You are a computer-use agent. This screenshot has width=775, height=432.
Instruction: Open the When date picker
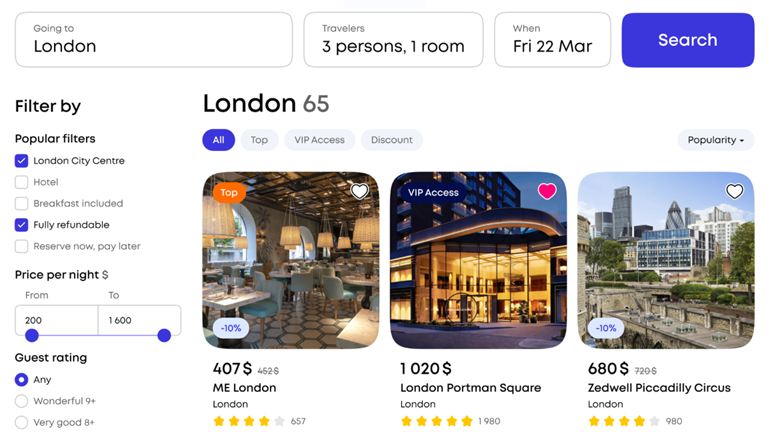pos(553,40)
